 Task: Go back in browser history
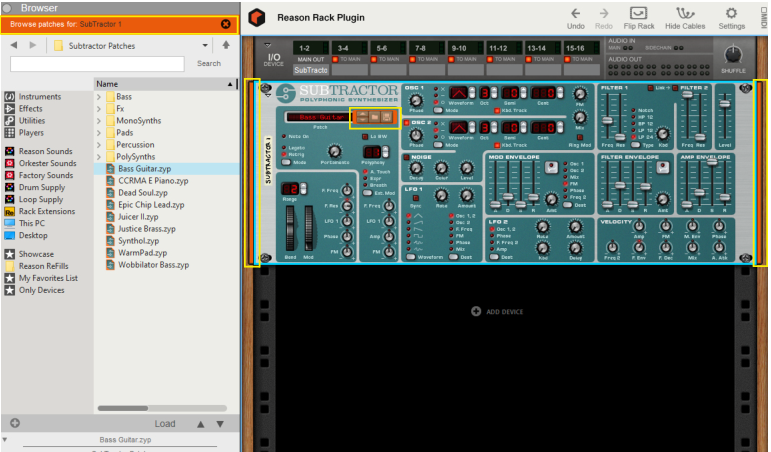pyautogui.click(x=14, y=45)
